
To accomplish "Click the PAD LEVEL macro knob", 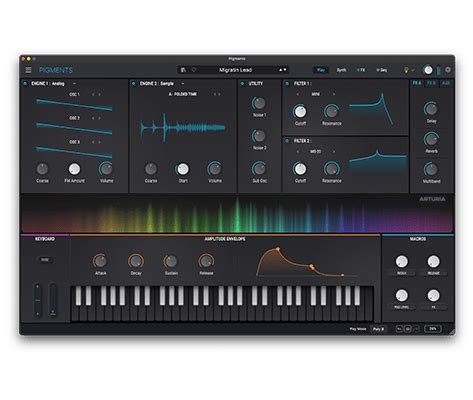I will [x=402, y=295].
